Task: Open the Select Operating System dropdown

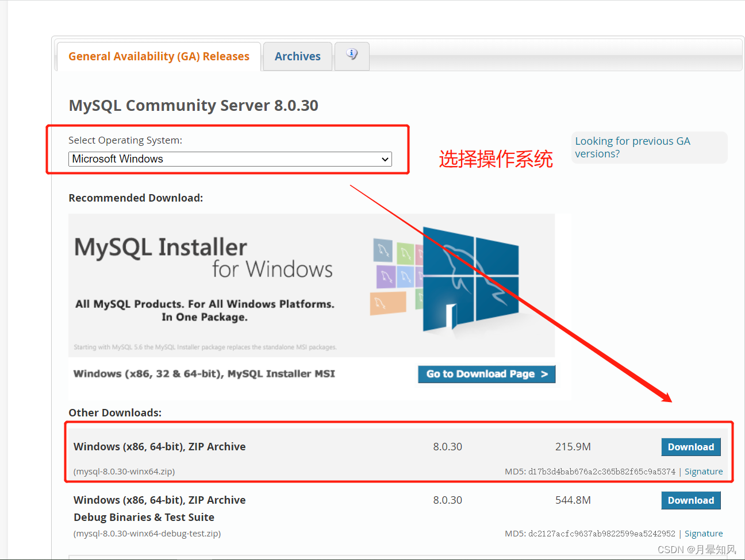Action: 230,159
